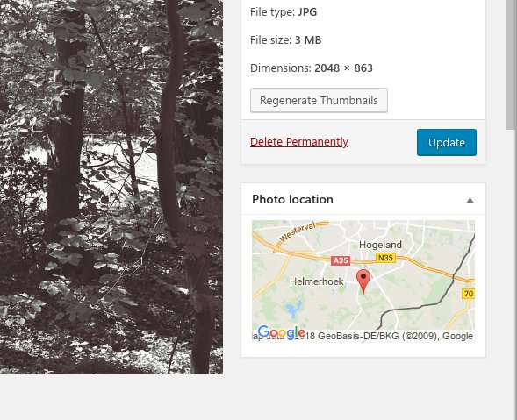Image resolution: width=517 pixels, height=420 pixels.
Task: Click the Delete Permanently link
Action: pyautogui.click(x=299, y=142)
